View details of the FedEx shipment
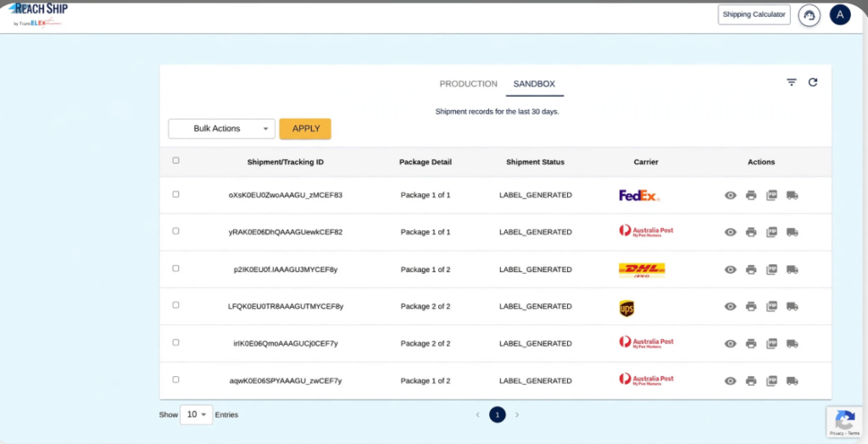The width and height of the screenshot is (868, 444). (x=731, y=196)
